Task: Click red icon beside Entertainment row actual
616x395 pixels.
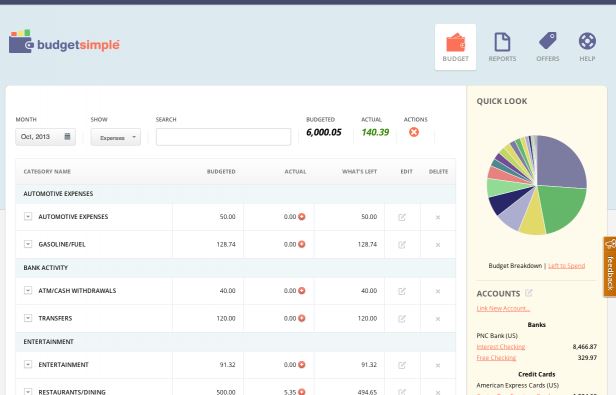Action: point(302,364)
